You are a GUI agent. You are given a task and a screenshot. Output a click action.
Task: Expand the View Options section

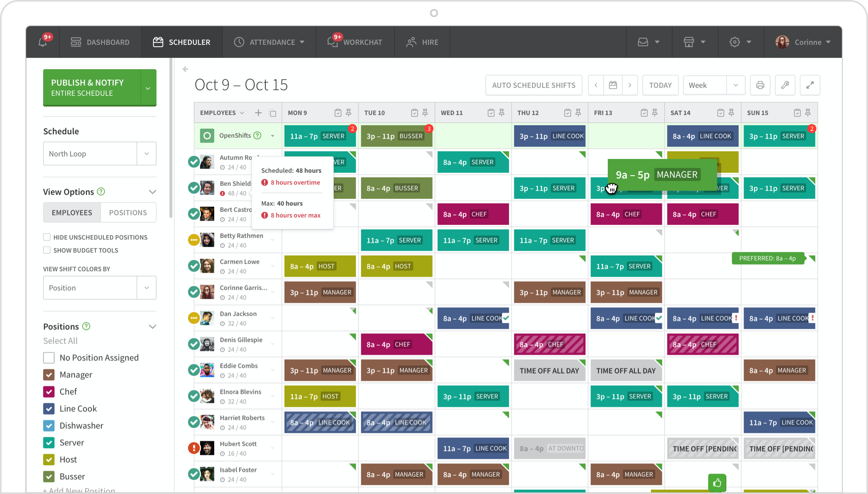pyautogui.click(x=153, y=192)
